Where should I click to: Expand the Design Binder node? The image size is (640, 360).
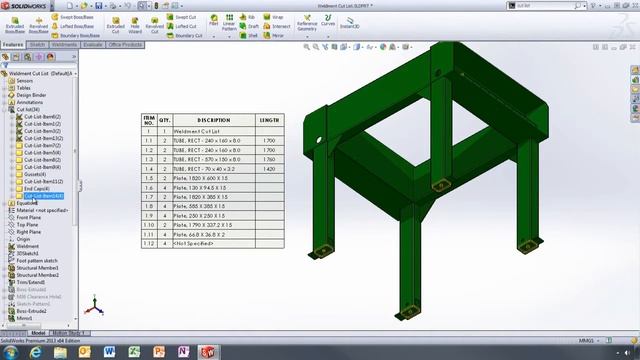(4, 95)
